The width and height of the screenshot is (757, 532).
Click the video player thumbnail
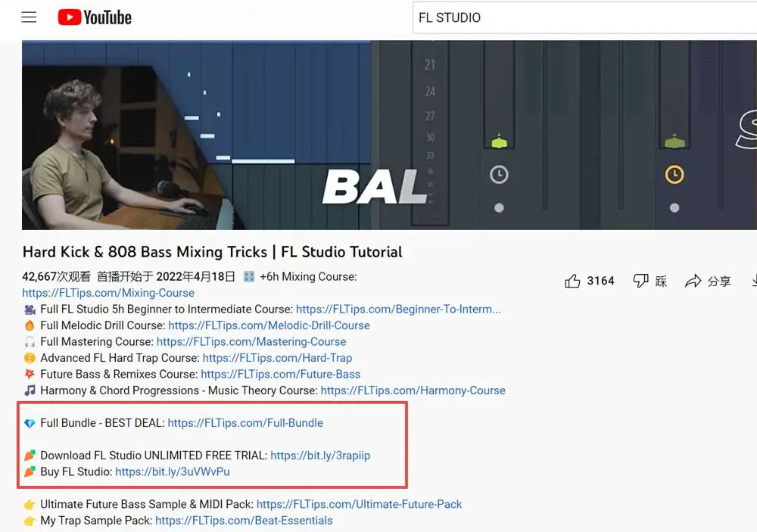pyautogui.click(x=389, y=135)
